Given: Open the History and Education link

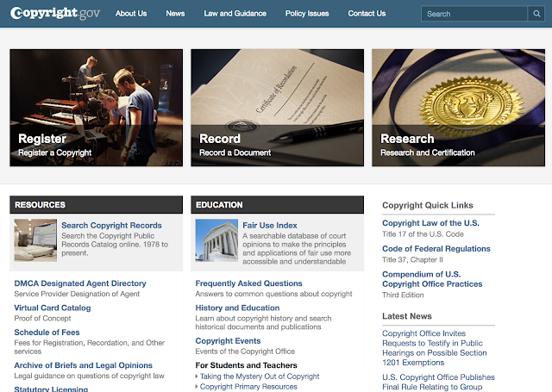Looking at the screenshot, I should point(238,308).
